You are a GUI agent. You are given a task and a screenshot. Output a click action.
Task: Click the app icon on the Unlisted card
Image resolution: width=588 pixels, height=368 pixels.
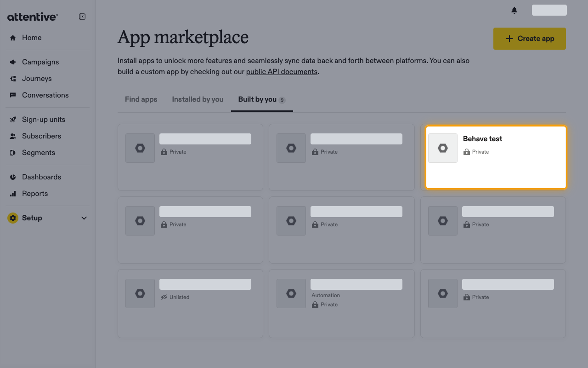pyautogui.click(x=140, y=293)
